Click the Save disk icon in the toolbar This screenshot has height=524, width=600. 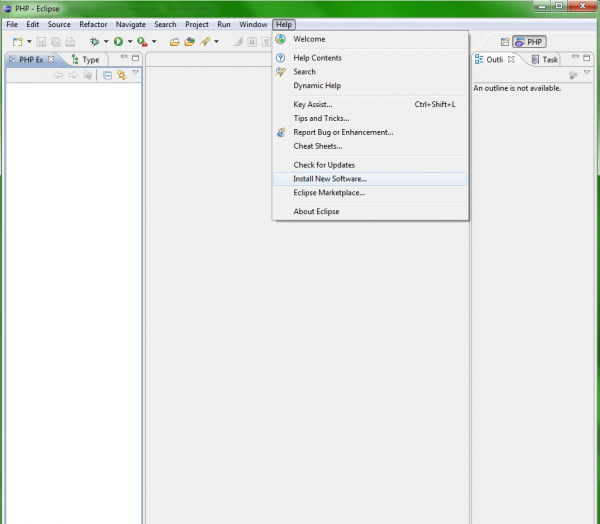click(x=41, y=42)
